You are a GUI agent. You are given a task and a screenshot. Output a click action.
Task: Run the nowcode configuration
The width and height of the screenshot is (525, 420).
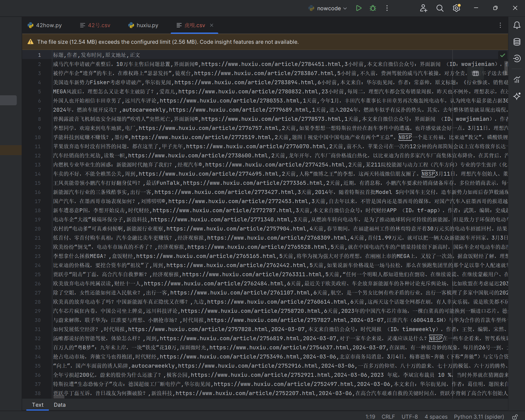coord(359,8)
